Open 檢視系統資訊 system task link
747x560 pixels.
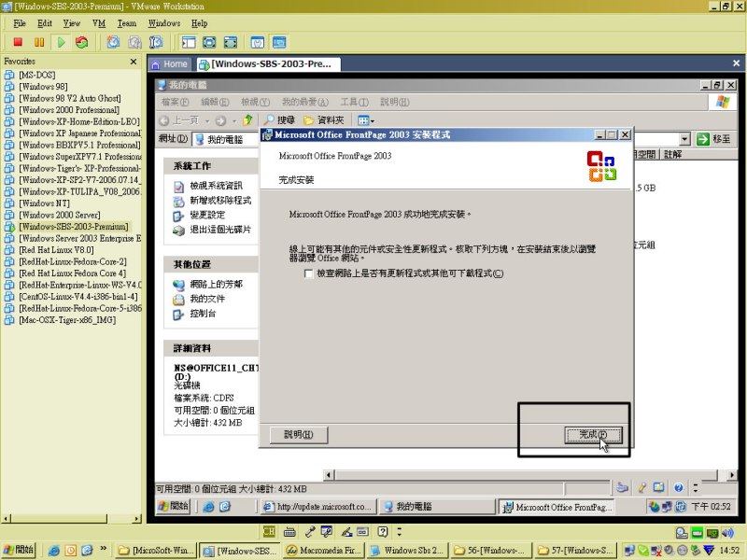[216, 186]
